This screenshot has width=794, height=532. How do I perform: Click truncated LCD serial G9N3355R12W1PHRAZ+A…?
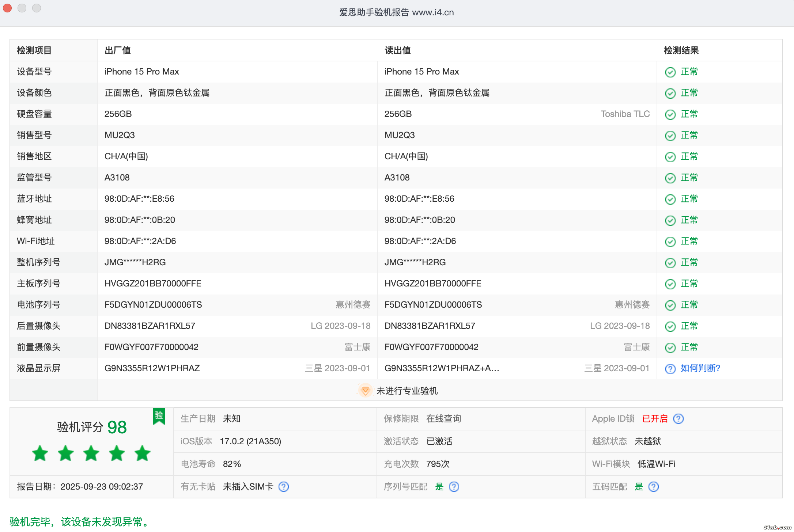[x=442, y=368]
